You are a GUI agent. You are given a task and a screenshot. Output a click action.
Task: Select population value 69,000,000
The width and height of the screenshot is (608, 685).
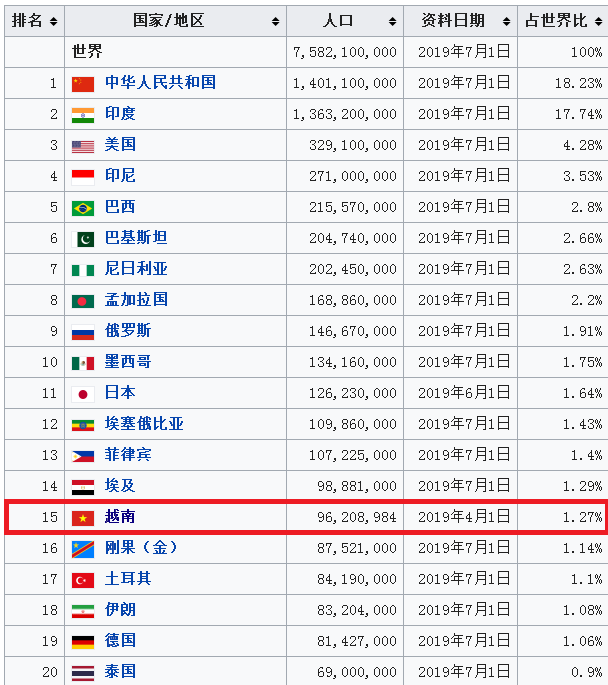pos(345,672)
